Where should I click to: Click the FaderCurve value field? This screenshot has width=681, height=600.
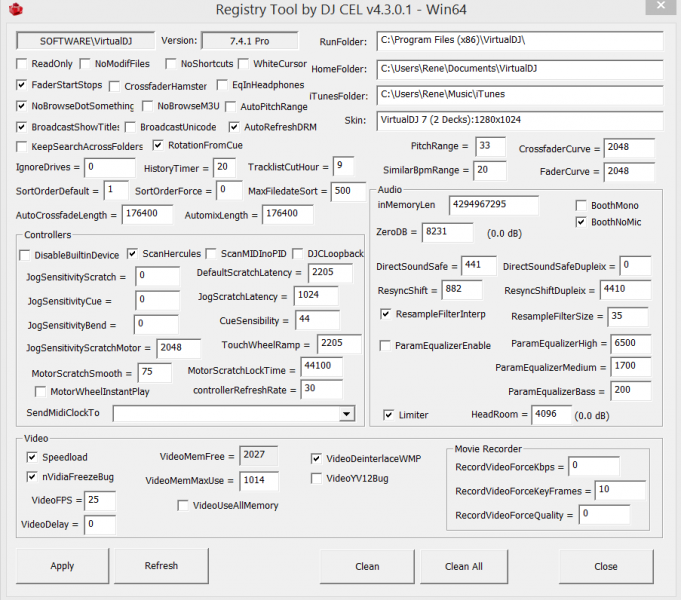point(629,172)
